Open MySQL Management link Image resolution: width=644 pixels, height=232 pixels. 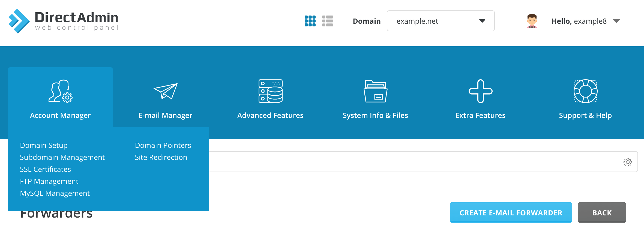[x=55, y=193]
